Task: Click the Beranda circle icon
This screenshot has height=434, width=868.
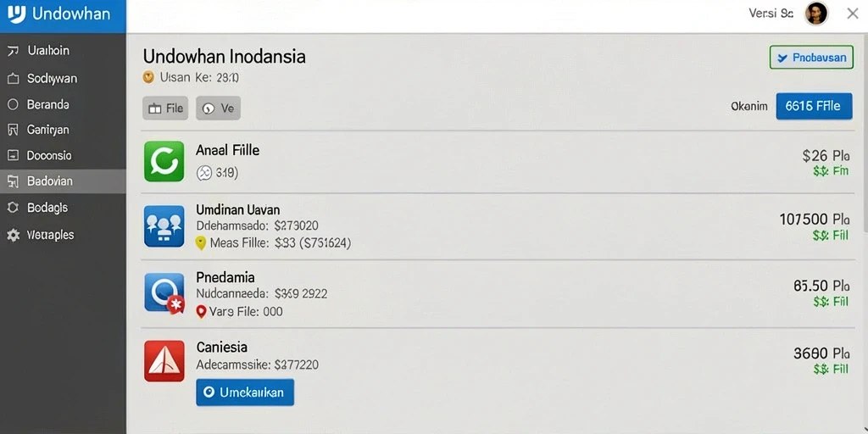Action: point(14,104)
